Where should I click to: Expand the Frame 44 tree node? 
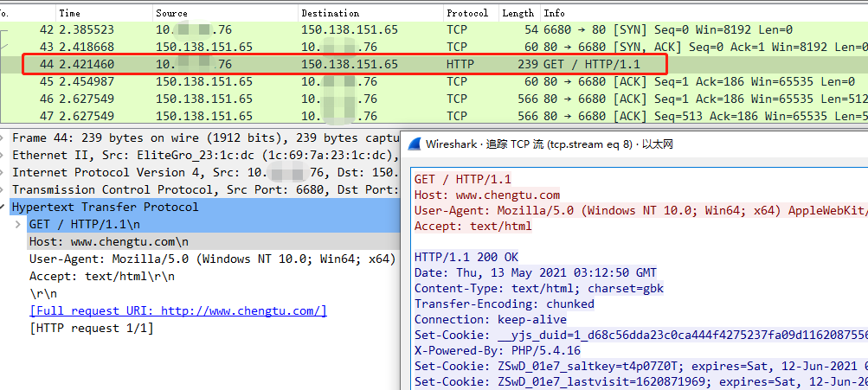tap(5, 138)
